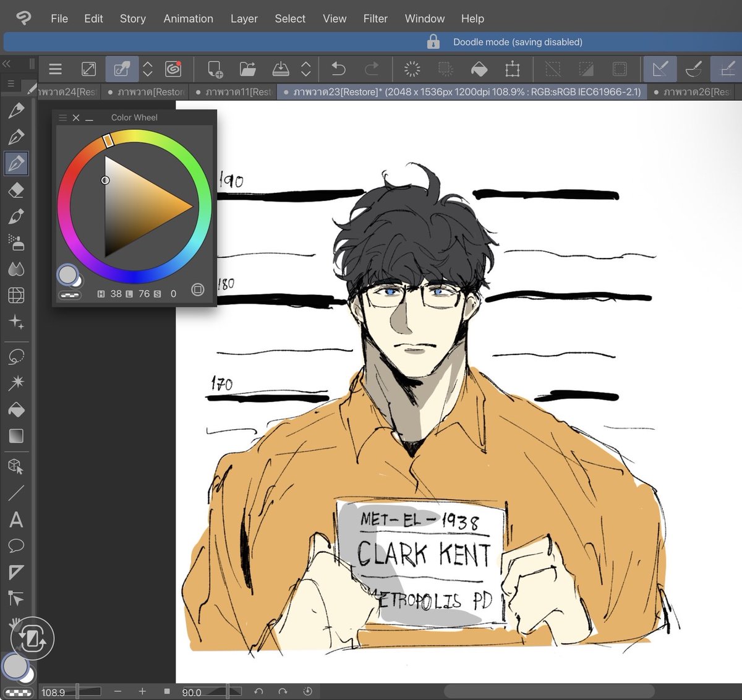Image resolution: width=742 pixels, height=700 pixels.
Task: Select the Decoration sparkle tool
Action: (x=17, y=322)
